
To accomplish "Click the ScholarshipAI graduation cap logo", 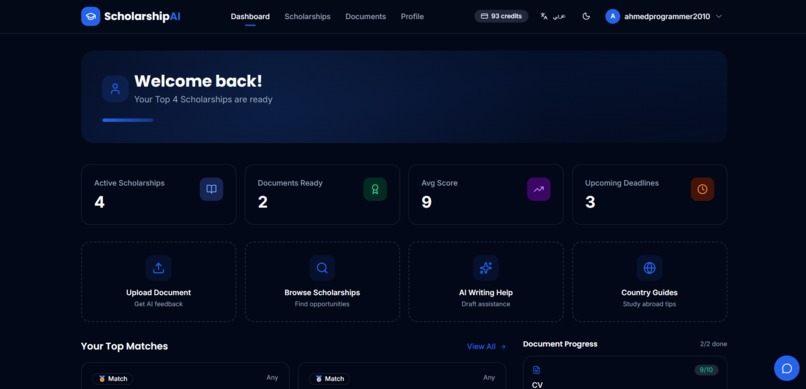I will (90, 16).
